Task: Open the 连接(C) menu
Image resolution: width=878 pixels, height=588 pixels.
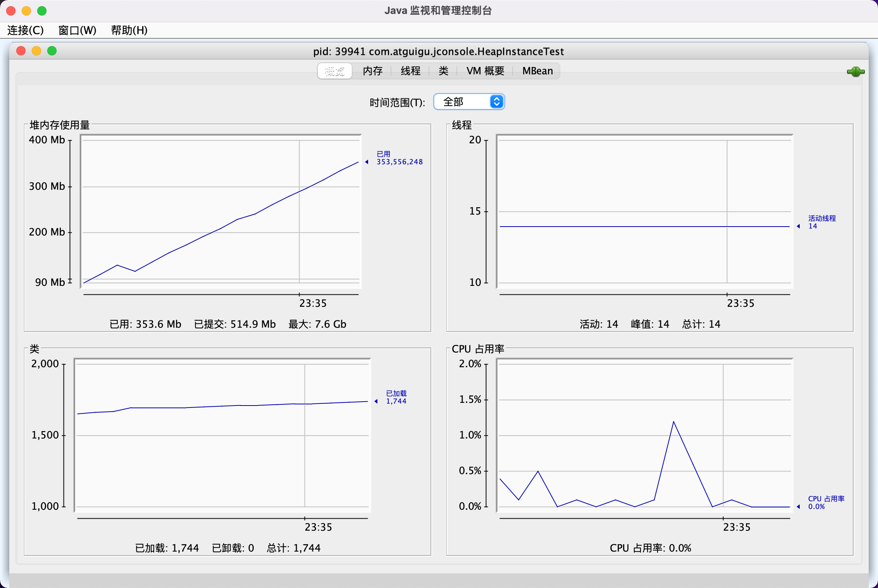Action: point(26,30)
